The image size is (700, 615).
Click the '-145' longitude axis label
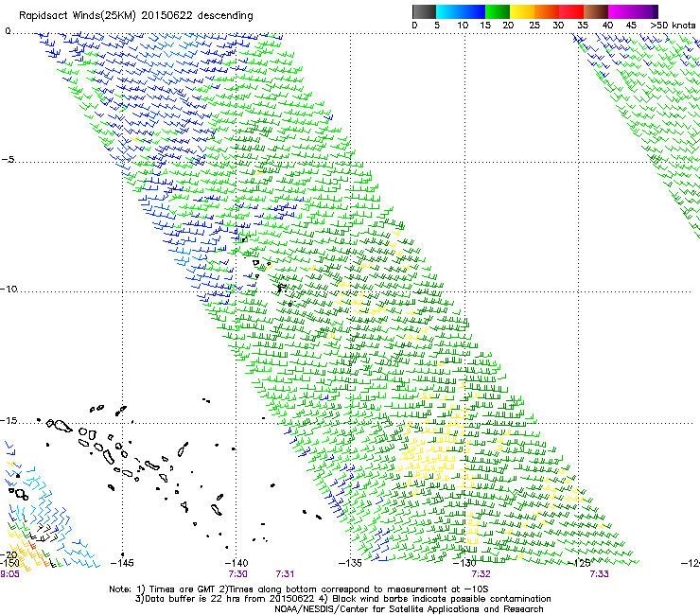122,563
